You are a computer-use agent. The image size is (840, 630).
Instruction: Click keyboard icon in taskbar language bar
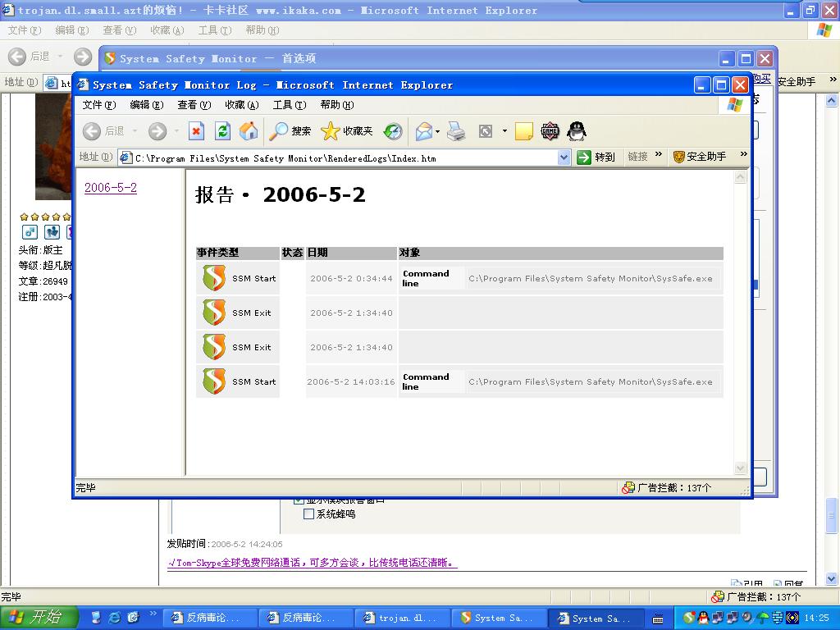click(658, 619)
